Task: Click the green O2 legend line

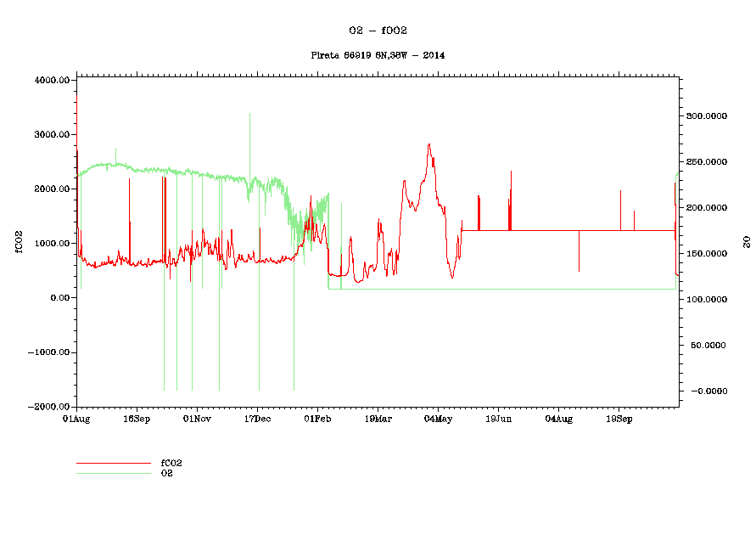Action: [113, 473]
